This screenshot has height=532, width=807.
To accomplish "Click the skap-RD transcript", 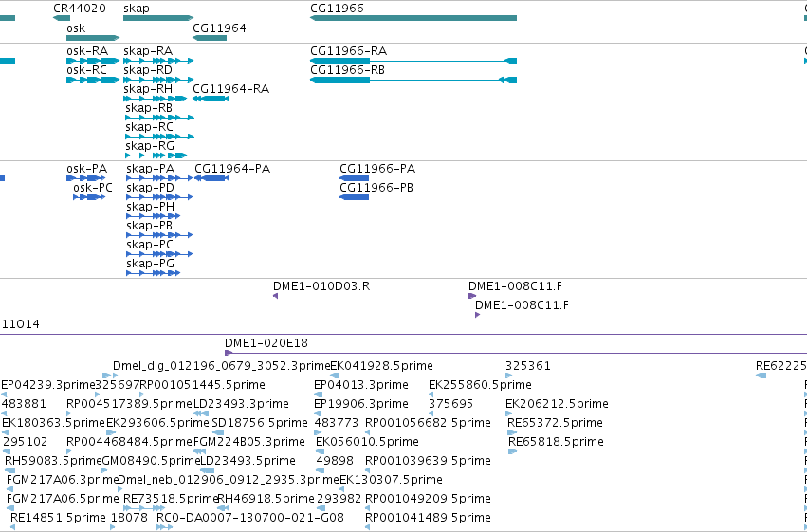I will tap(158, 80).
